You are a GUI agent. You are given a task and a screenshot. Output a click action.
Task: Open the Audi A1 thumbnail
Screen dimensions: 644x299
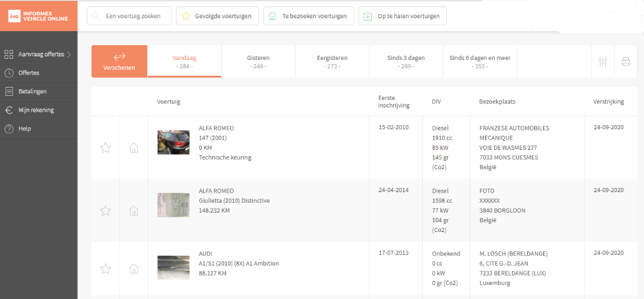174,268
